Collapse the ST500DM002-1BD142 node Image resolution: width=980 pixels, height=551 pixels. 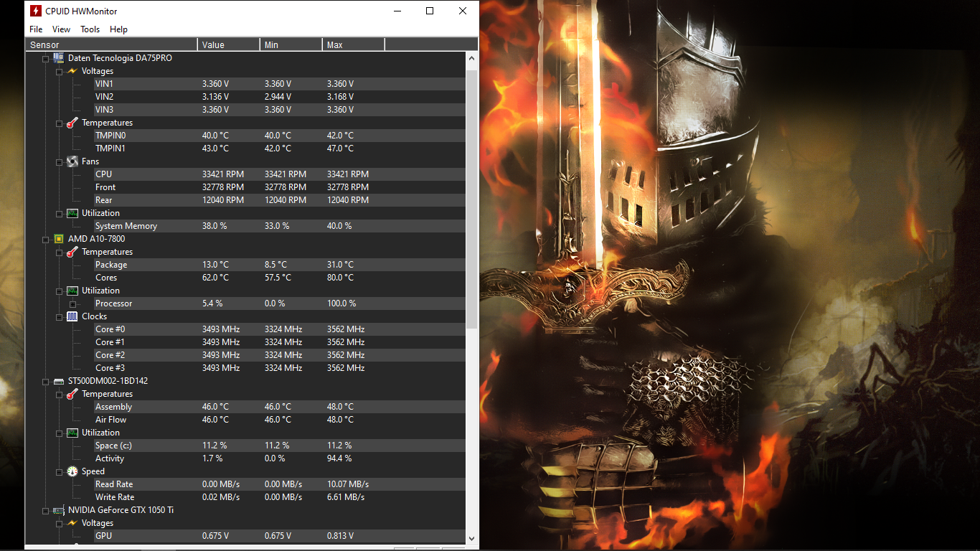(46, 381)
